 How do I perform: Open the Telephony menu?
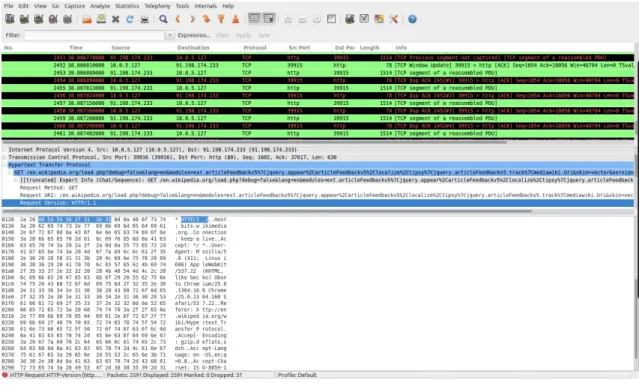pos(157,6)
